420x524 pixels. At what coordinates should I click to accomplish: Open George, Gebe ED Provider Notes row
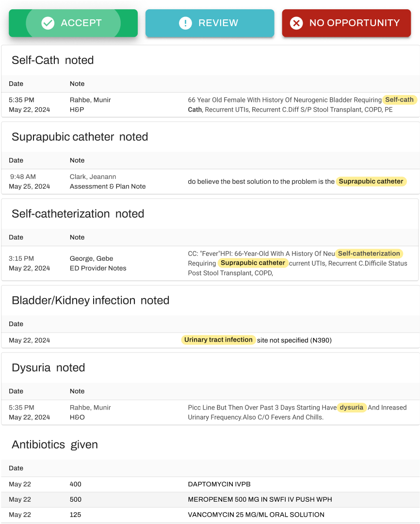pyautogui.click(x=210, y=263)
